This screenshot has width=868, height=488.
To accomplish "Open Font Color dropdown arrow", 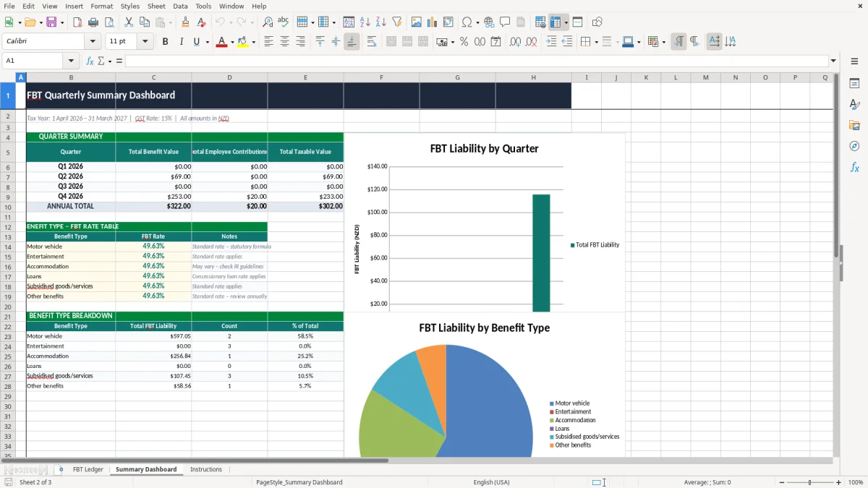I will pos(232,42).
